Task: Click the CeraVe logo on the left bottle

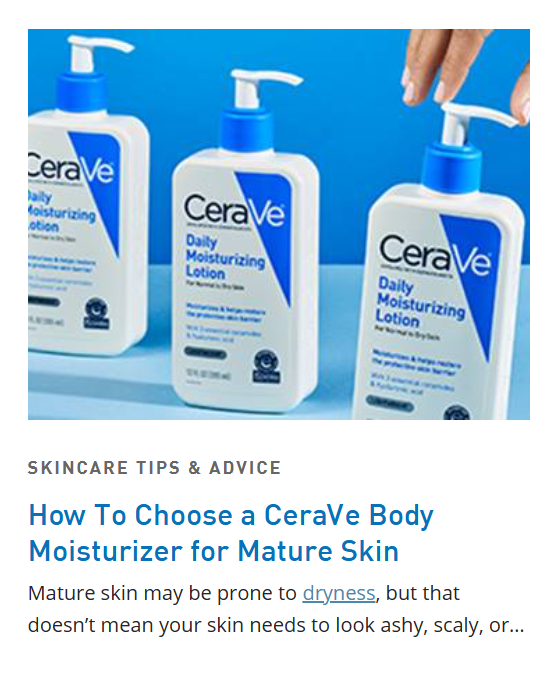Action: click(x=71, y=167)
